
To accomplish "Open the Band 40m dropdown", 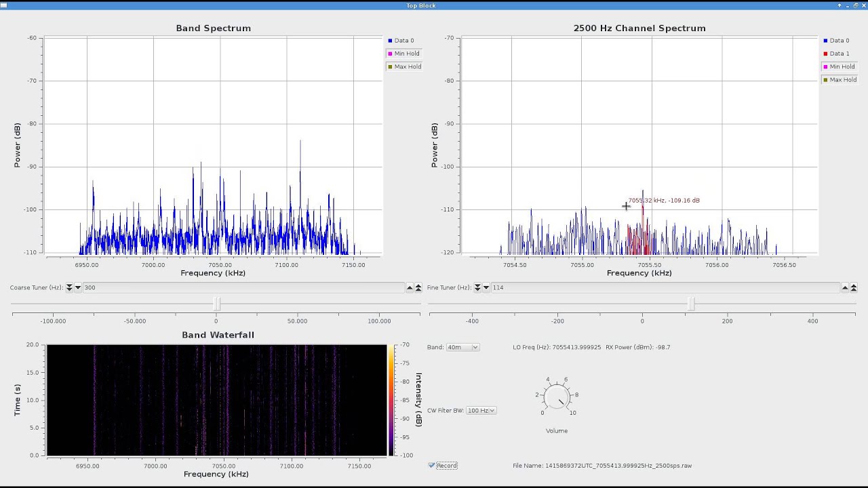I will 462,347.
